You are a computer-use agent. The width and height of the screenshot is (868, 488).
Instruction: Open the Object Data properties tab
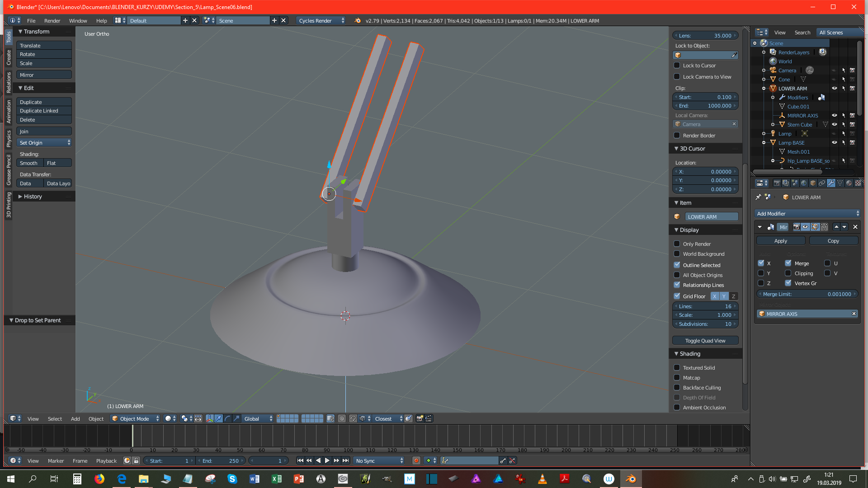pos(840,183)
